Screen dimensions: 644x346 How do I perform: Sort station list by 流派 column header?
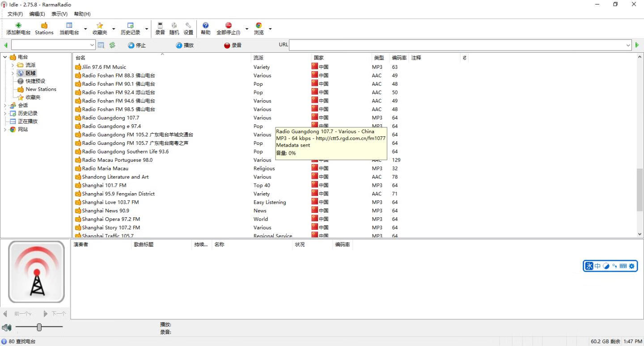pos(281,58)
